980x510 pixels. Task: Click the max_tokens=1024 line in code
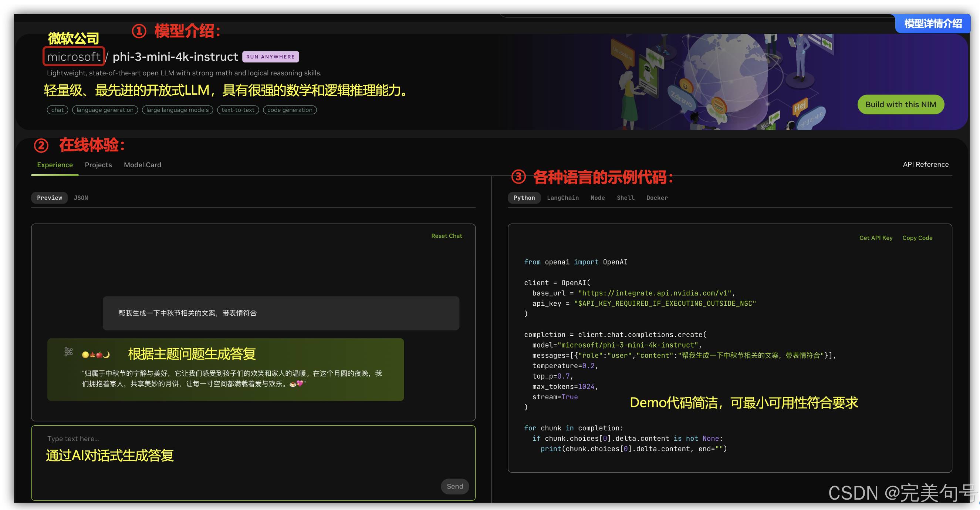(x=565, y=386)
